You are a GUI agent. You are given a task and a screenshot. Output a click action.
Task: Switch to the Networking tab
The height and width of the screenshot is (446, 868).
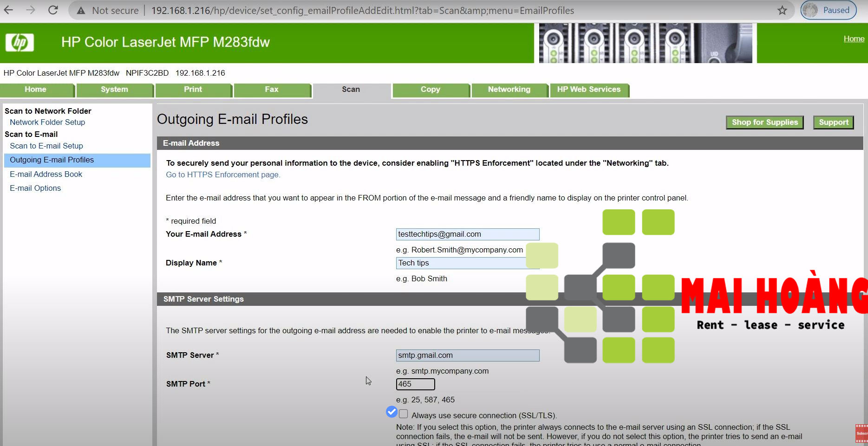tap(509, 90)
